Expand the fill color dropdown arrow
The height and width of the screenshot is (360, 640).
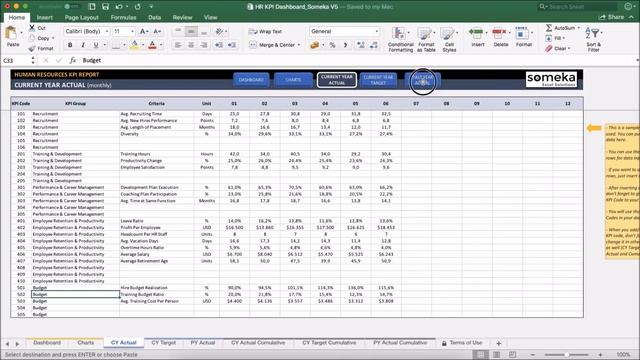click(143, 45)
